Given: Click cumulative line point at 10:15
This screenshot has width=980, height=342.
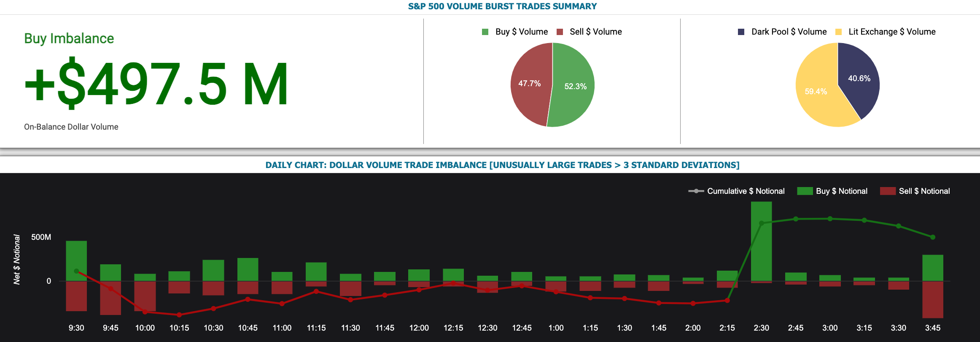Looking at the screenshot, I should (x=179, y=315).
